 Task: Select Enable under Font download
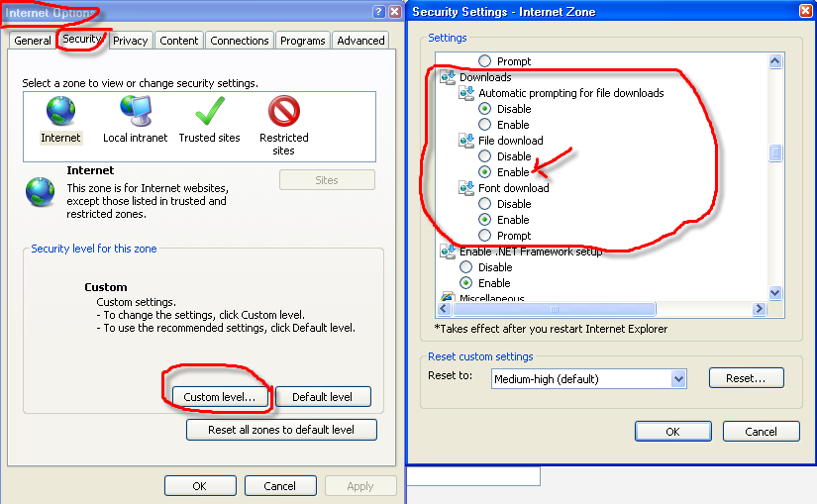point(484,220)
